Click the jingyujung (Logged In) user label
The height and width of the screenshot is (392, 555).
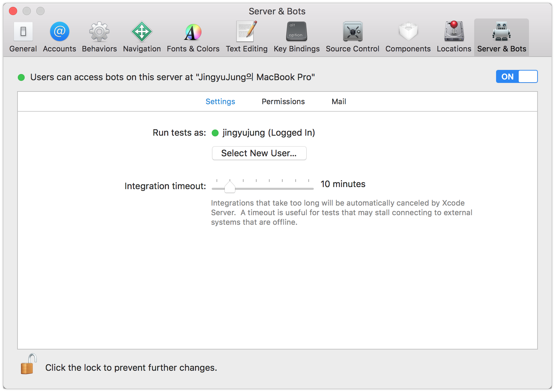(269, 133)
